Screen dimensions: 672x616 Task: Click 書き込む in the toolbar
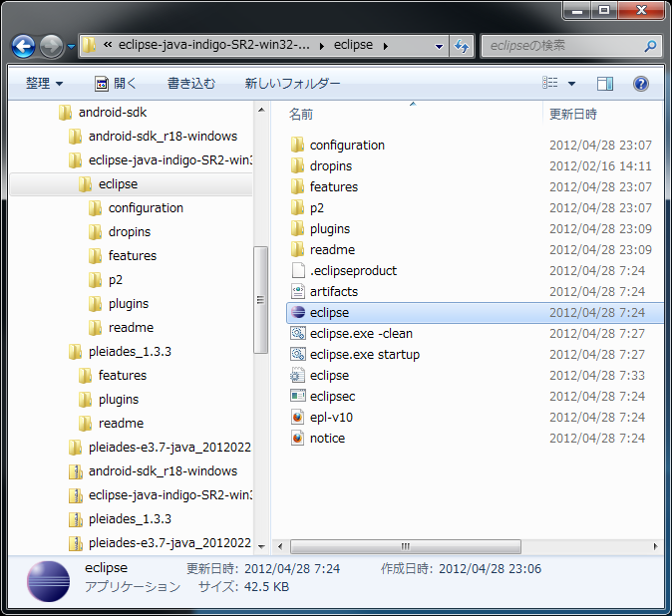[x=191, y=83]
